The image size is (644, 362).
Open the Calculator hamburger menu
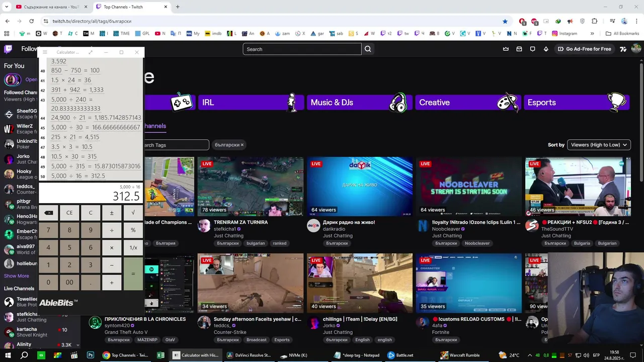click(x=45, y=52)
